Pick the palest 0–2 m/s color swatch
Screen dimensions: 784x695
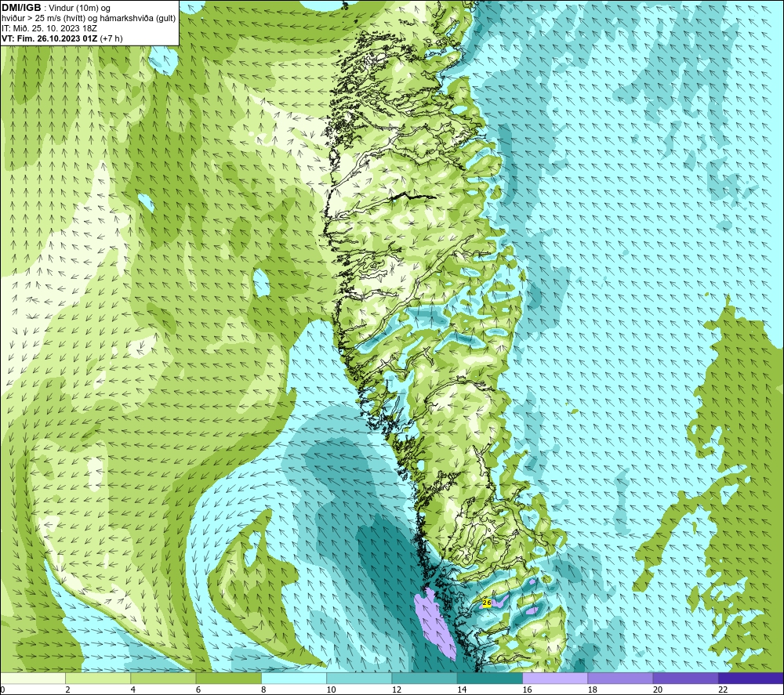point(32,678)
